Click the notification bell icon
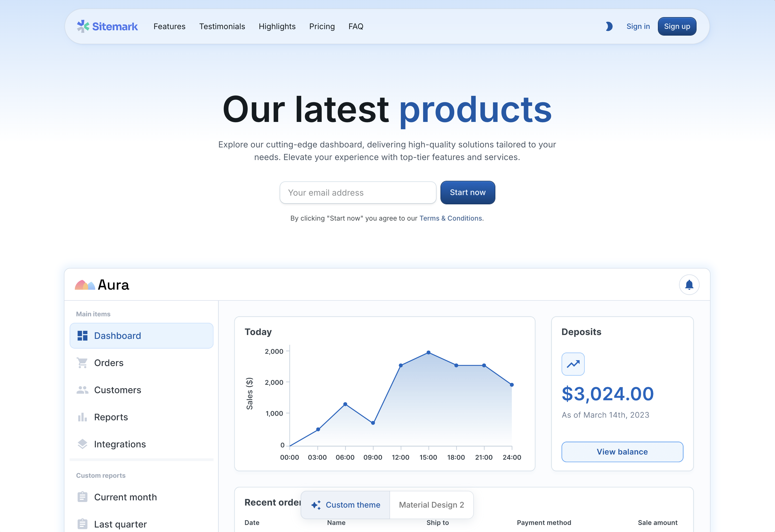775x532 pixels. point(689,285)
